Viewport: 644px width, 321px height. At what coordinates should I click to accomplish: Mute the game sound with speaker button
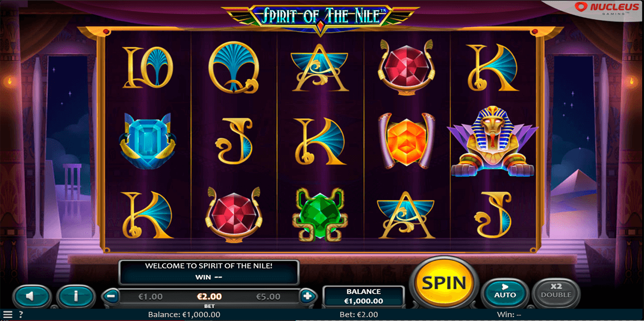[32, 296]
